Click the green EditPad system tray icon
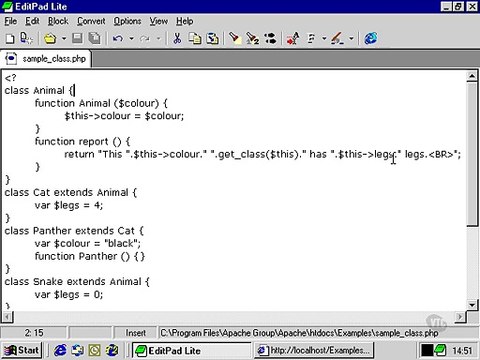The image size is (480, 360). [441, 350]
